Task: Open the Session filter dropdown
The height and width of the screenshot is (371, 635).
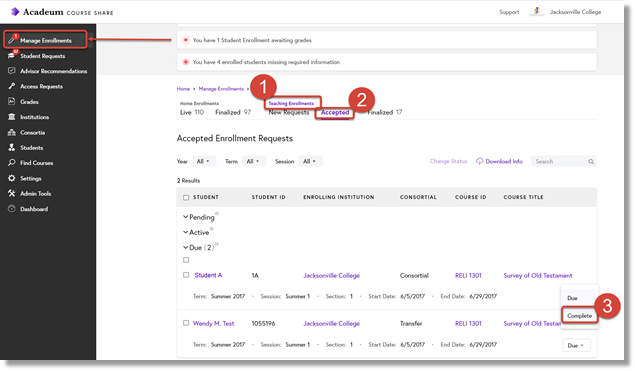Action: tap(310, 161)
